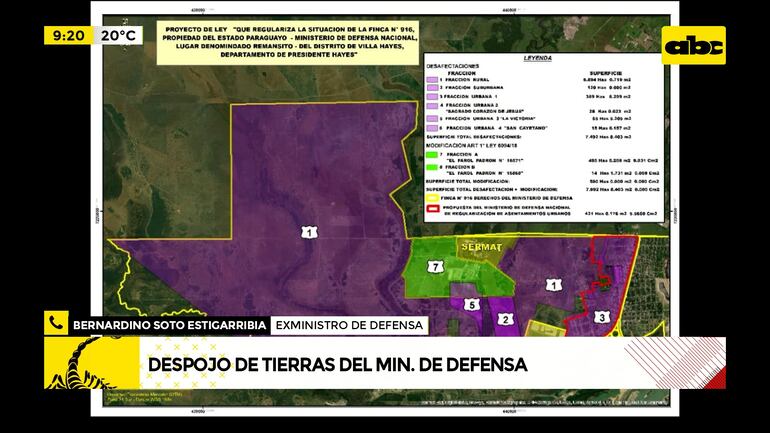Click the Exministro de Defensa caption
The height and width of the screenshot is (433, 770).
[x=350, y=324]
